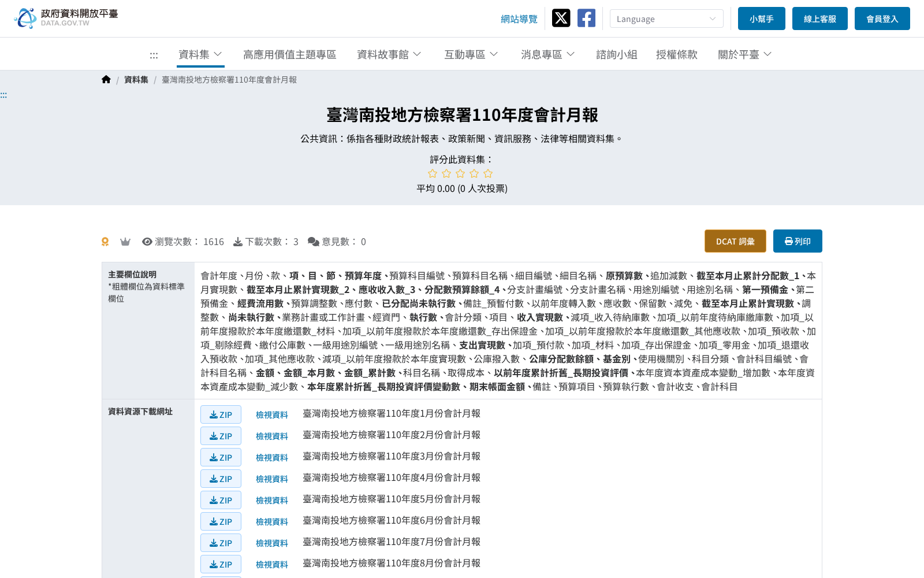Click the 列印 print button
The image size is (924, 578).
pyautogui.click(x=798, y=241)
